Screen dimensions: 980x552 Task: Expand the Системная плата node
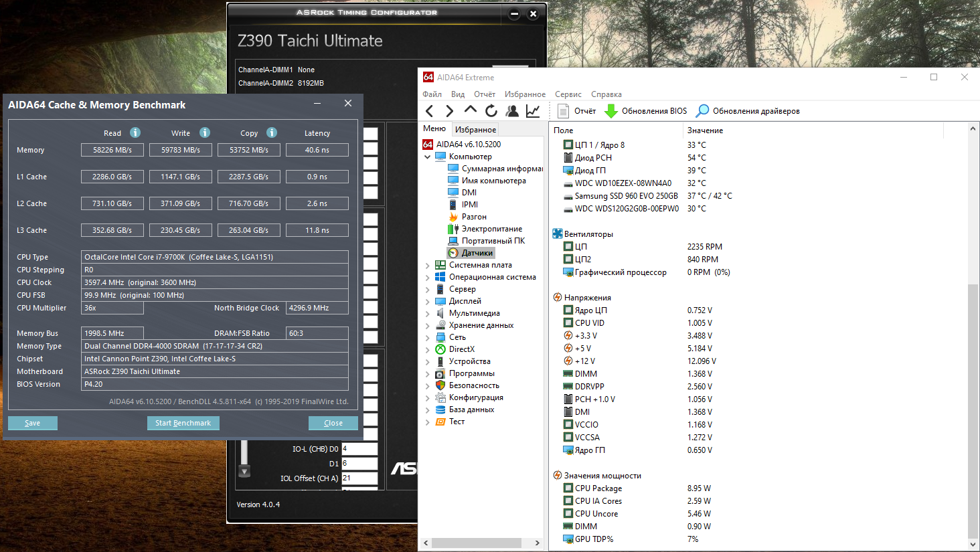(x=427, y=265)
